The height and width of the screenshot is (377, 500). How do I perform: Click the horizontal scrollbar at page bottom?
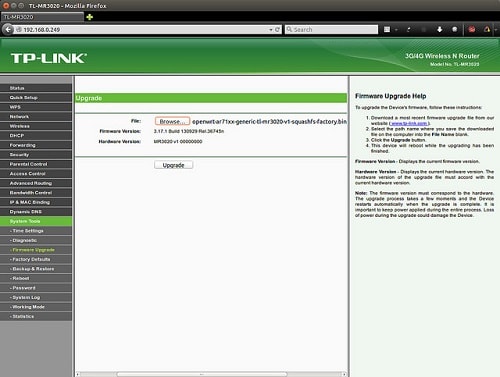click(202, 374)
